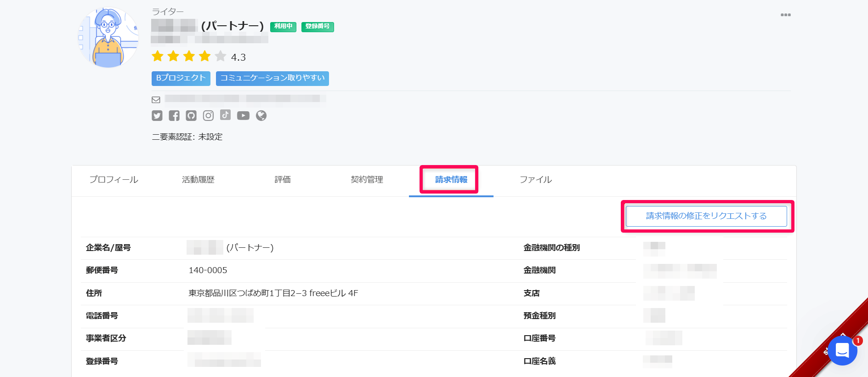Click the 4.3 rating value
Viewport: 868px width, 377px height.
coord(238,57)
